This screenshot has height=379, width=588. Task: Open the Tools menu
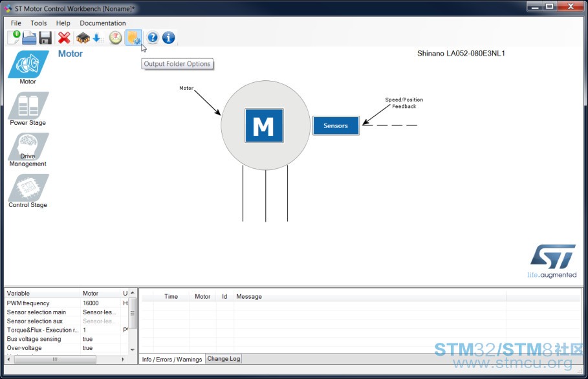39,23
